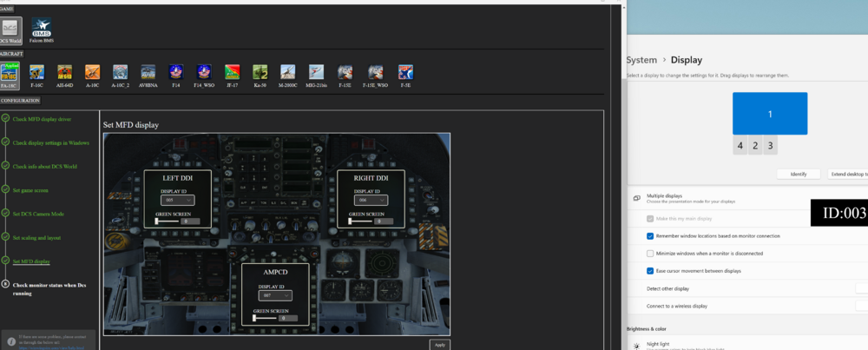868x350 pixels.
Task: Click RIGHT DDI green screen value field
Action: pyautogui.click(x=384, y=221)
